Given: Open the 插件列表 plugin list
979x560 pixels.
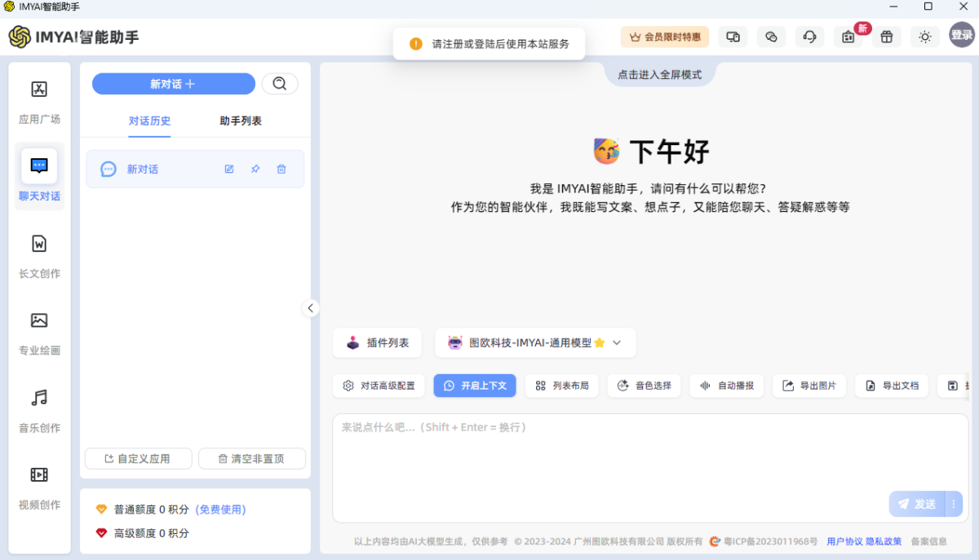Looking at the screenshot, I should [377, 343].
